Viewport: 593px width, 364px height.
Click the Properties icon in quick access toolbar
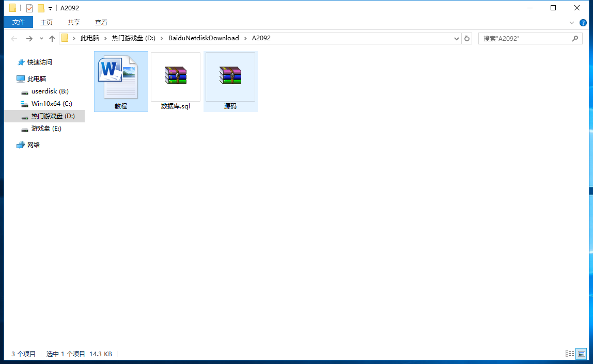29,8
